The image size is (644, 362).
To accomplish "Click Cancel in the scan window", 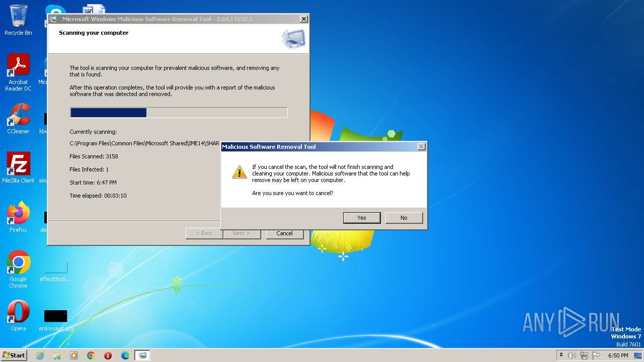I will [284, 233].
